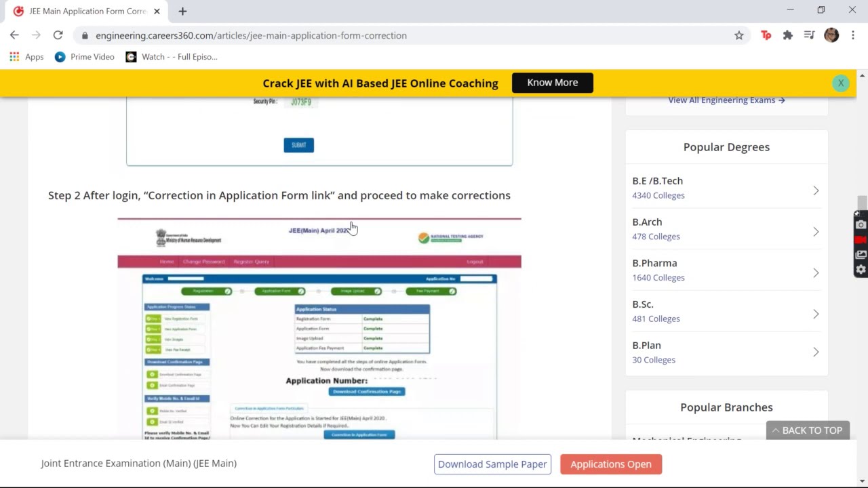Open the 4340 Colleges link
Viewport: 868px width, 488px height.
pos(658,195)
